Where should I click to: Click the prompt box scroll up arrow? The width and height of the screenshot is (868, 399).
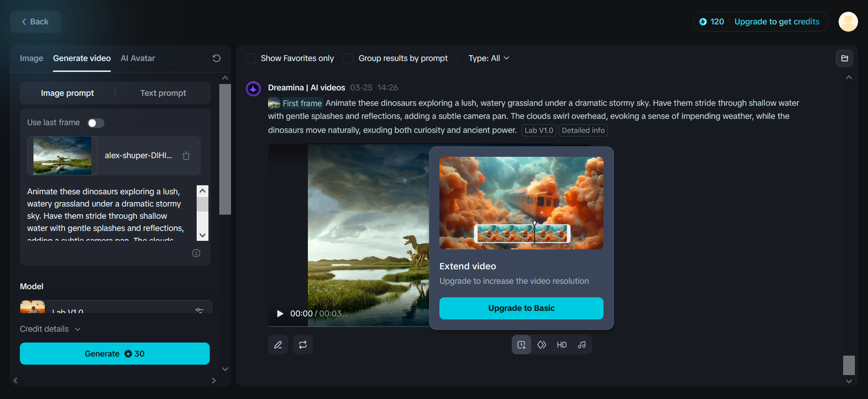(203, 191)
